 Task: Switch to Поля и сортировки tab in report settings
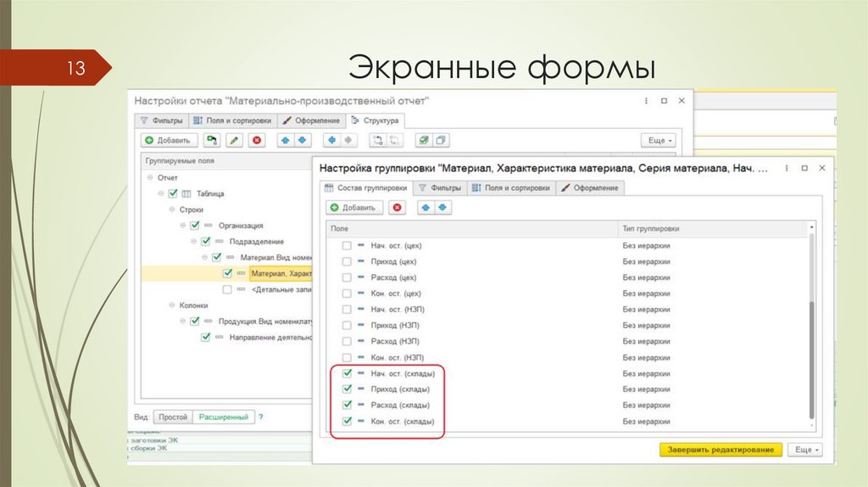point(232,120)
